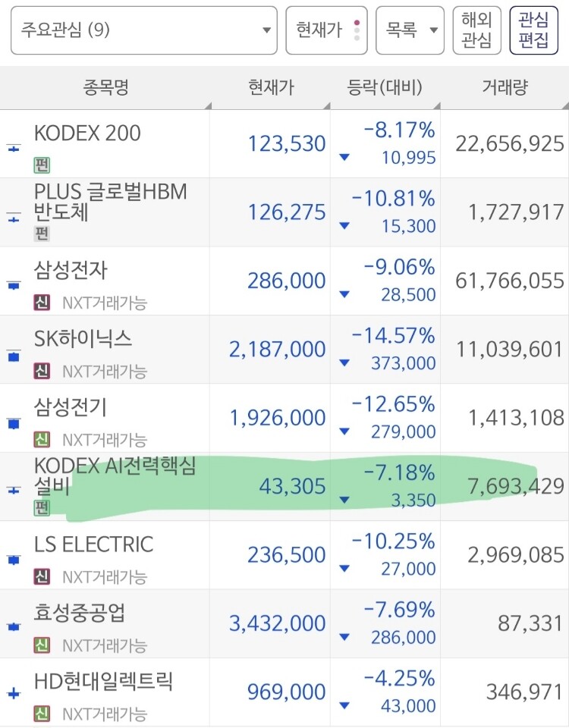Image resolution: width=569 pixels, height=728 pixels.
Task: Click the 신 badge under SK하이닉스
Action: click(x=42, y=371)
